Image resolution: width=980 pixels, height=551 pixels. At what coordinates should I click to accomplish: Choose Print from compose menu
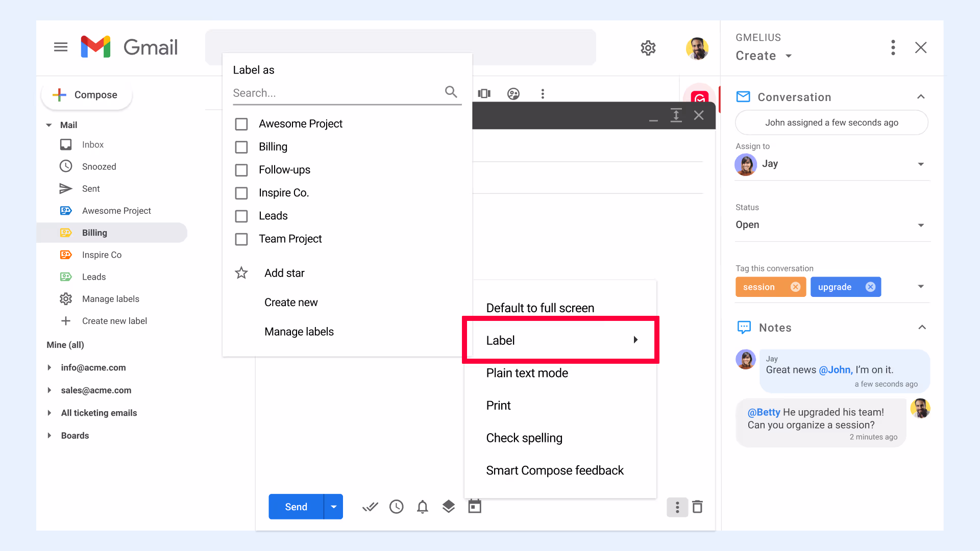[x=498, y=406]
